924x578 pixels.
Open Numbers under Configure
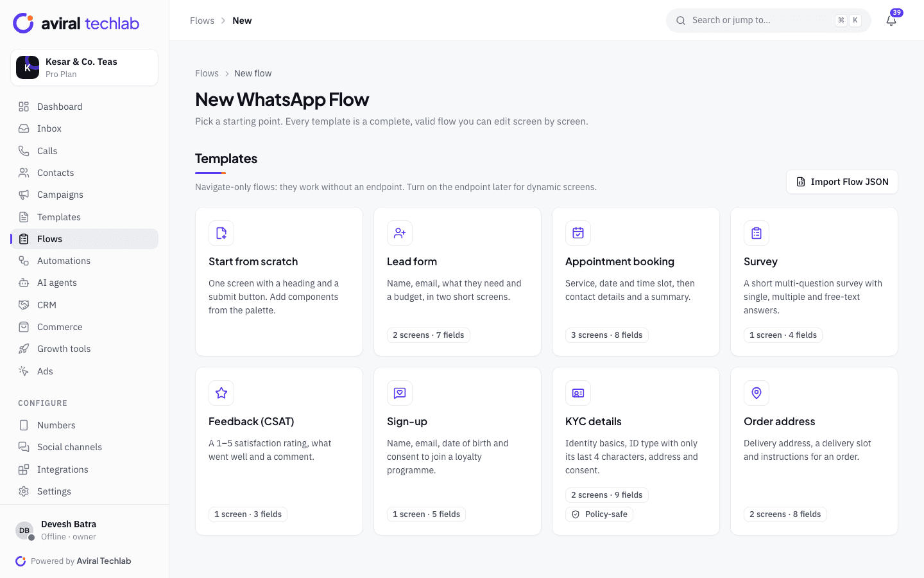[x=84, y=425]
